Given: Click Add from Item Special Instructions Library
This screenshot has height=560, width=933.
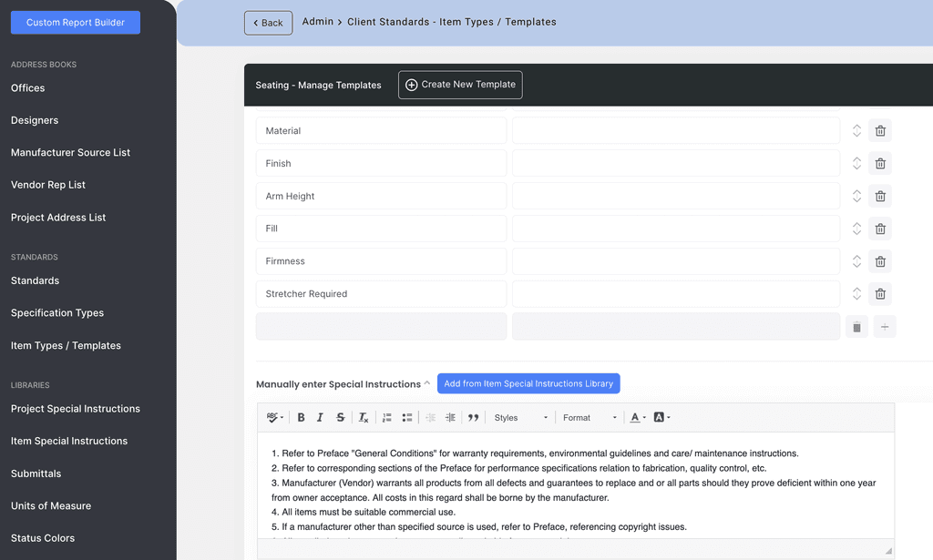Looking at the screenshot, I should click(528, 383).
